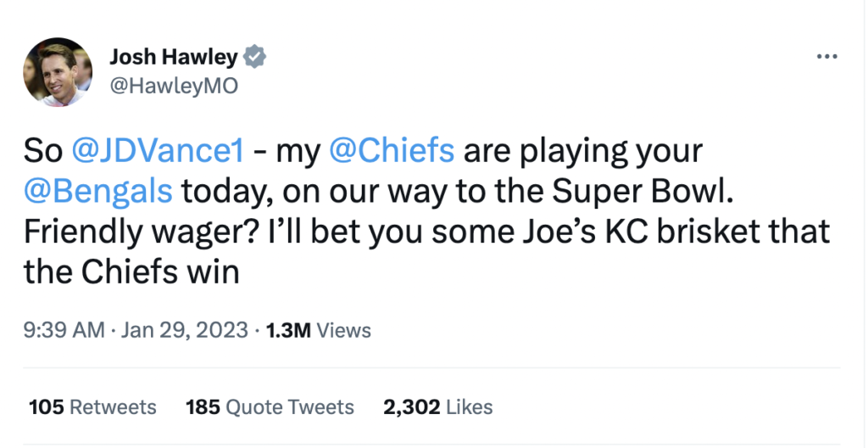Image resolution: width=868 pixels, height=448 pixels.
Task: See who gave the 2,302 Likes
Action: pos(437,407)
